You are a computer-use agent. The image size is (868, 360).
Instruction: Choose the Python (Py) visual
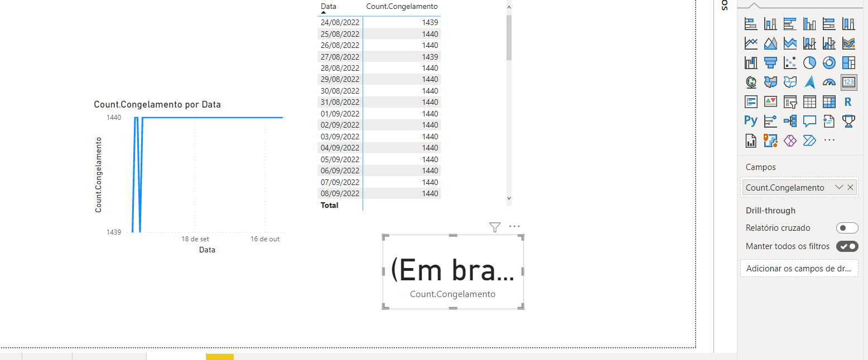point(751,120)
